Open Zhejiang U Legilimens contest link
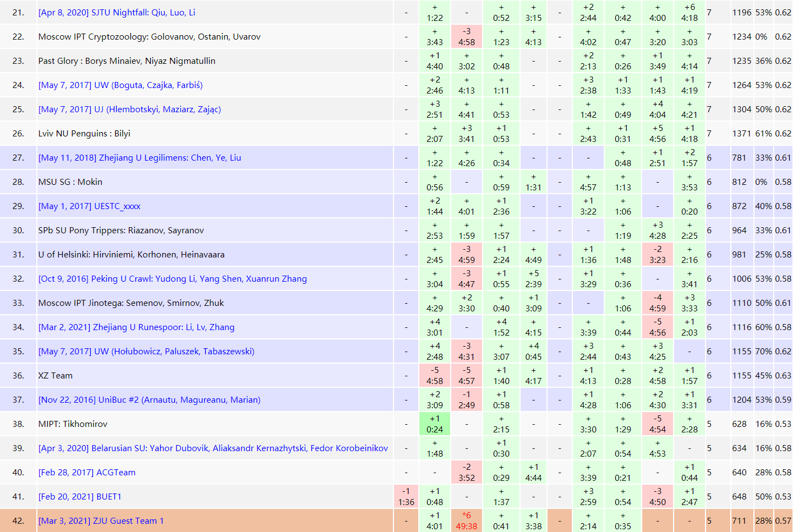 140,158
